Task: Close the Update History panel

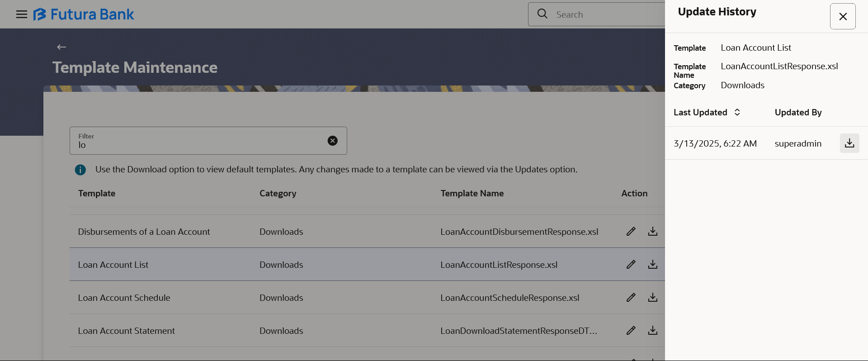Action: pos(843,16)
